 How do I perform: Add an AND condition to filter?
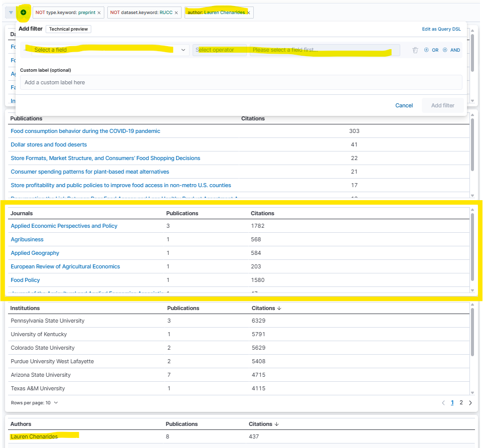451,50
